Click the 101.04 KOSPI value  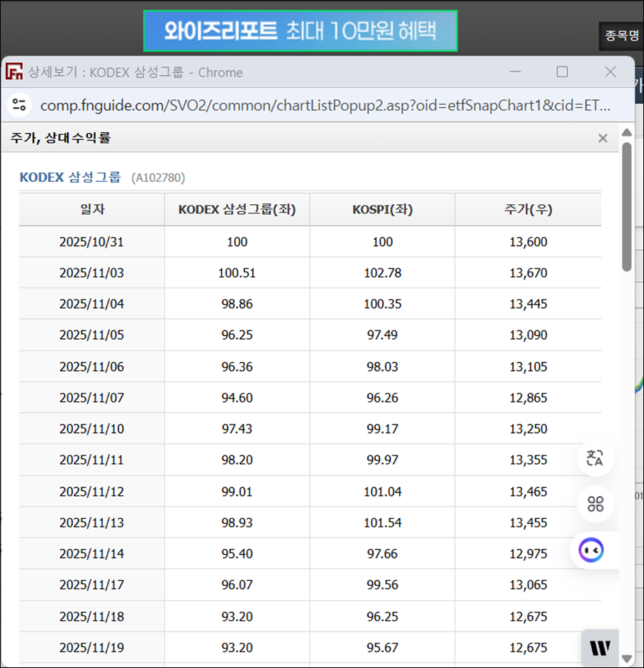[x=382, y=491]
